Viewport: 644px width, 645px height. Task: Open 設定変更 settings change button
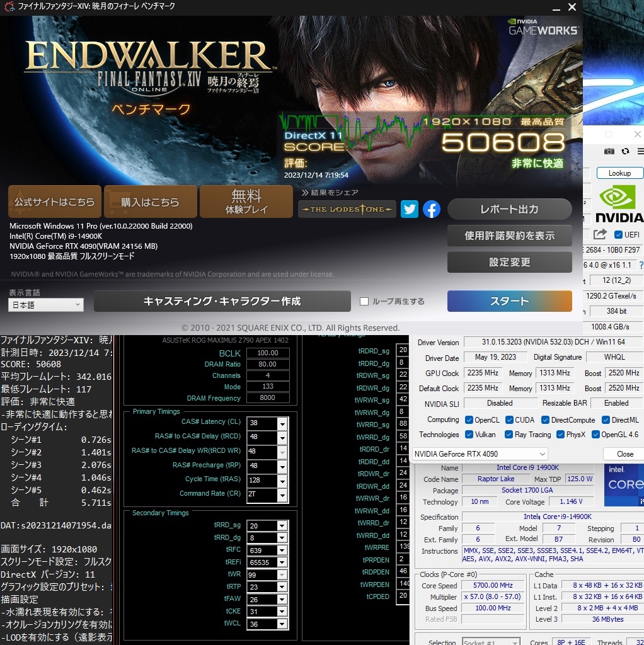point(509,262)
